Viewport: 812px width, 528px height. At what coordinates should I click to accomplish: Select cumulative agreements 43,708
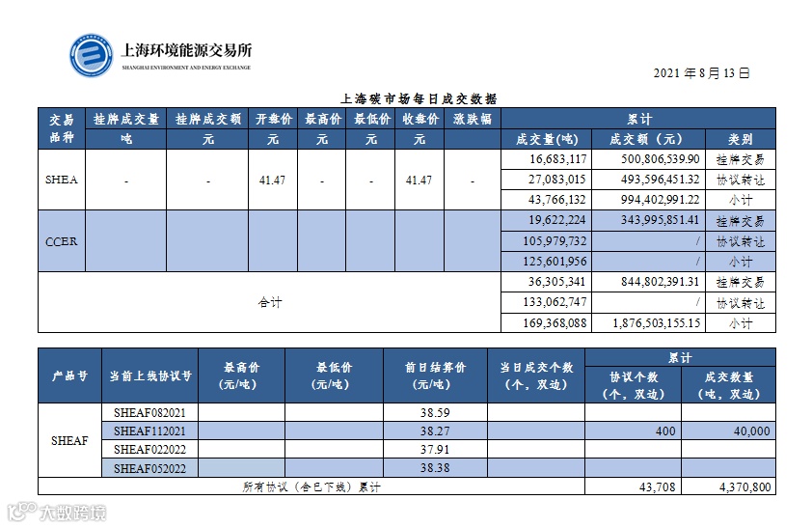coord(657,487)
